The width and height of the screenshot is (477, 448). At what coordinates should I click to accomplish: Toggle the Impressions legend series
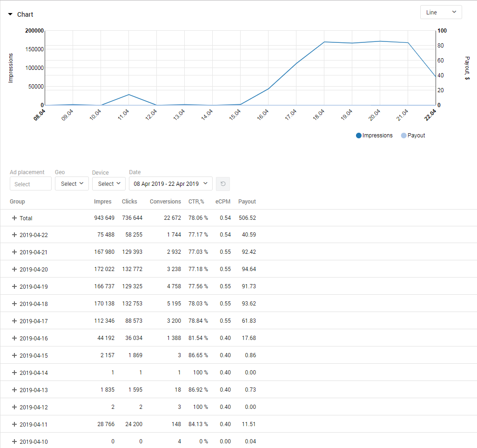[374, 136]
